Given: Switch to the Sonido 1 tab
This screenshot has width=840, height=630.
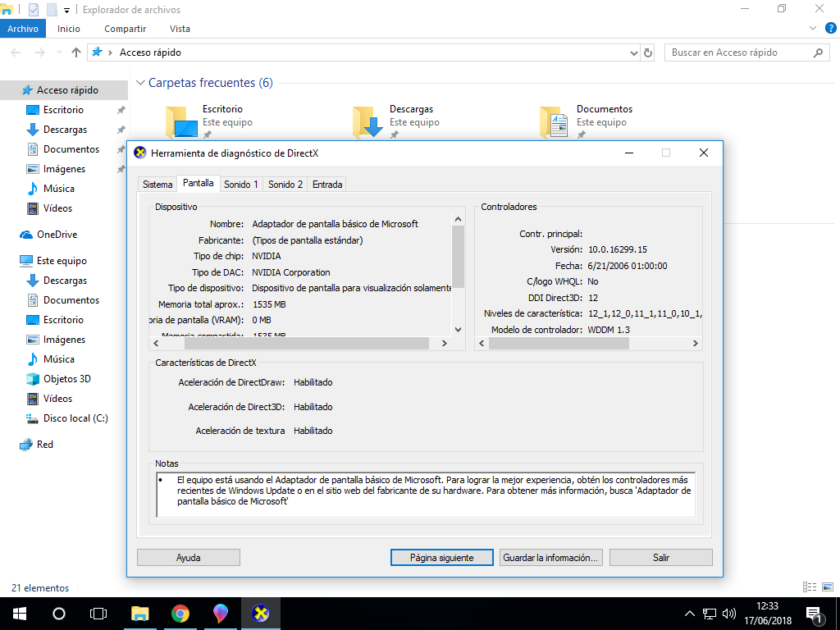Looking at the screenshot, I should (241, 185).
